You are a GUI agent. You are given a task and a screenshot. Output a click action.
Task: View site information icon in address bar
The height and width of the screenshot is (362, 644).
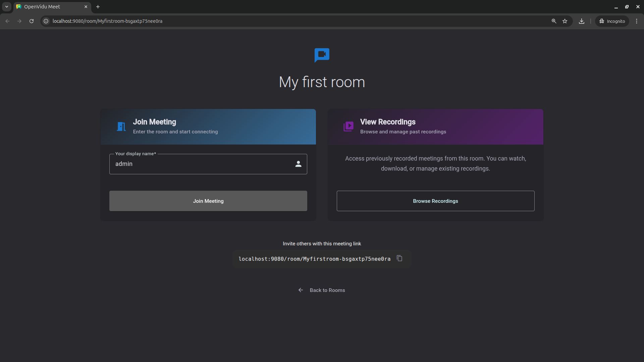coord(46,21)
